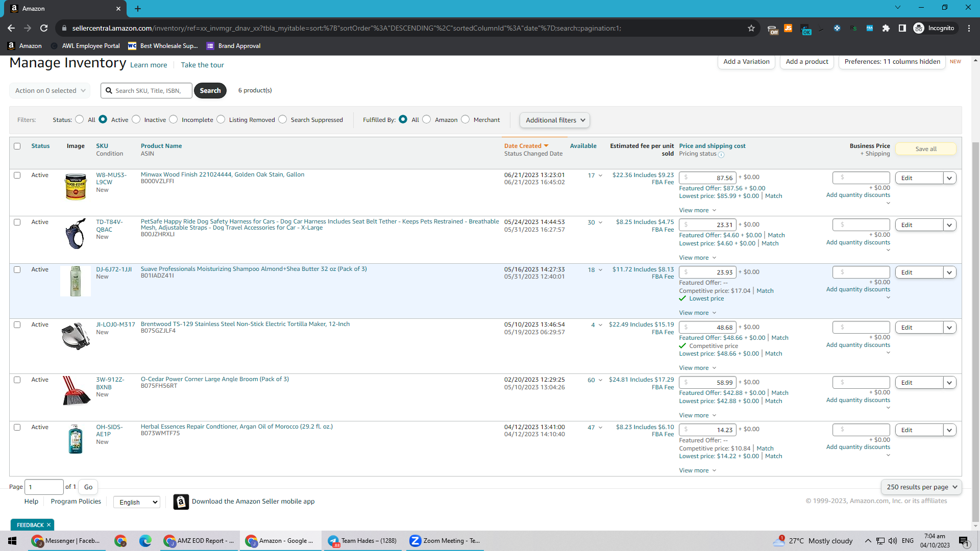Click the vertical page scrollbar
This screenshot has width=980, height=551.
(x=975, y=332)
